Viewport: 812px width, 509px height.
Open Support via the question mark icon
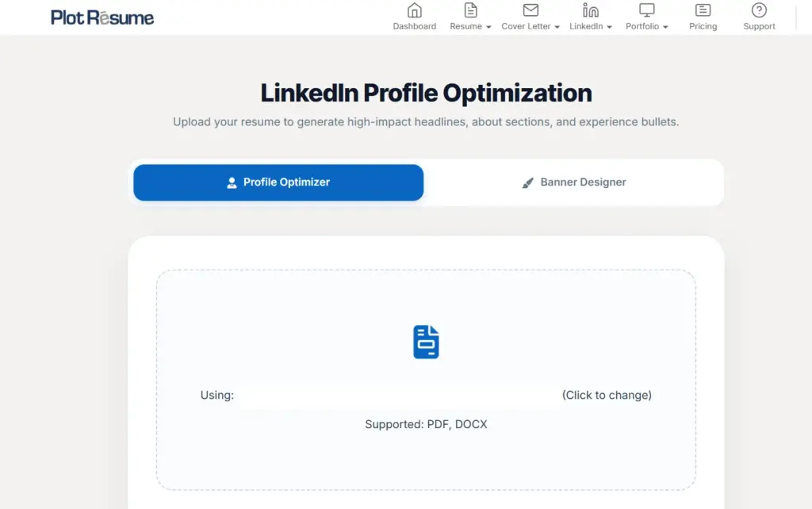click(759, 11)
